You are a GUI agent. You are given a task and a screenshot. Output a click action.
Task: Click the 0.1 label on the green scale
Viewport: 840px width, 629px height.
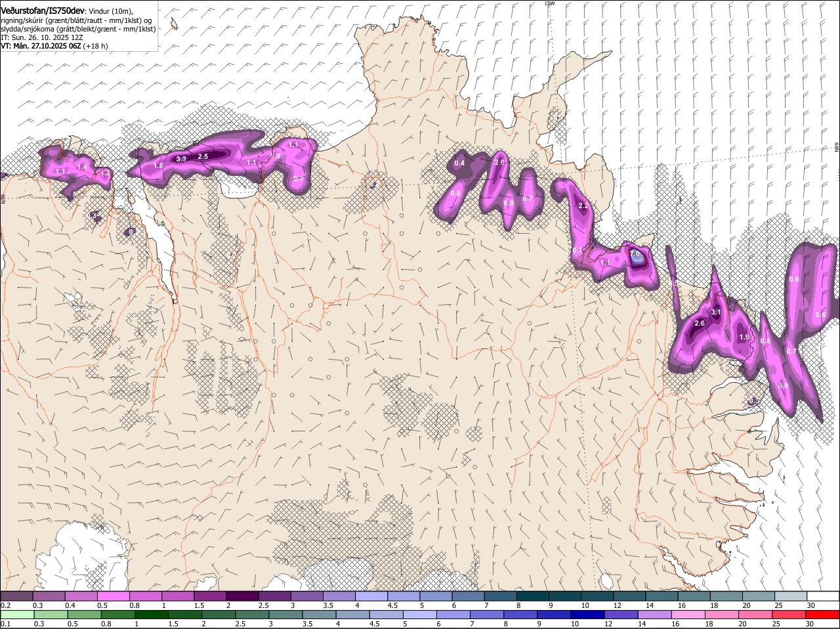pyautogui.click(x=5, y=624)
